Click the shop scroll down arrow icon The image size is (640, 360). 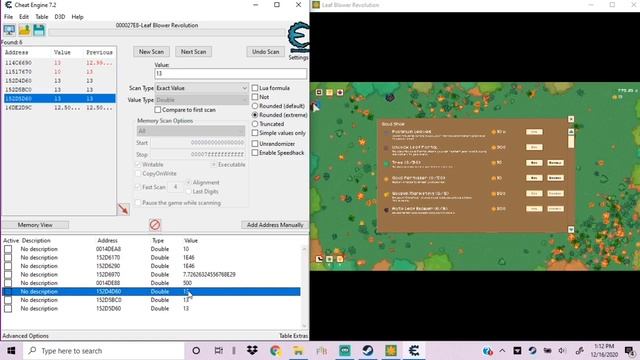(571, 229)
